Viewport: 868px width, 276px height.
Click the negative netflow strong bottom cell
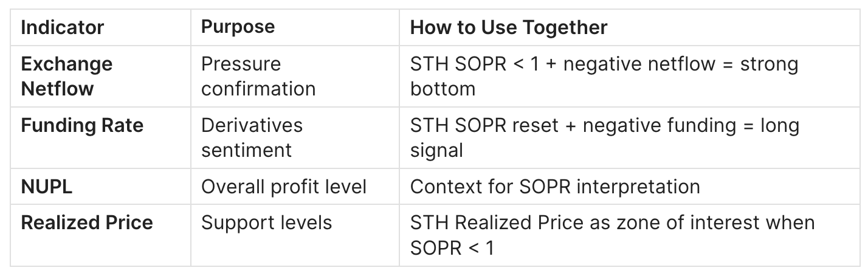[x=604, y=76]
